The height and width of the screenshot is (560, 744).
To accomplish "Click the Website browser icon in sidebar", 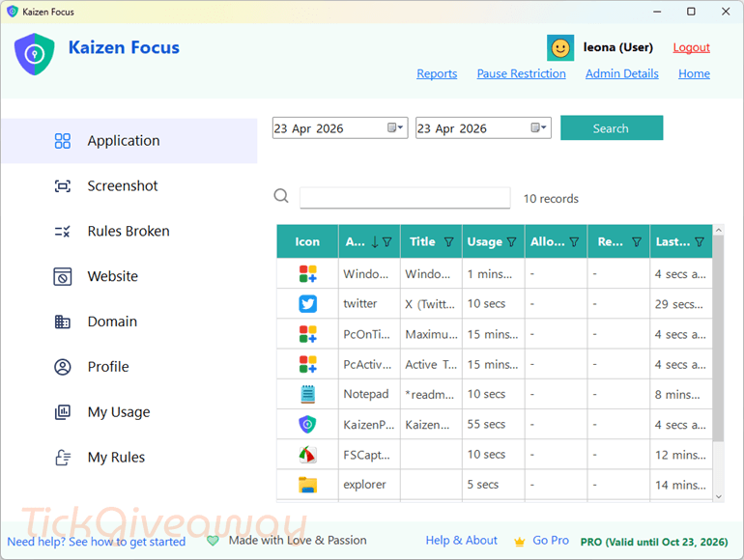I will (x=63, y=276).
